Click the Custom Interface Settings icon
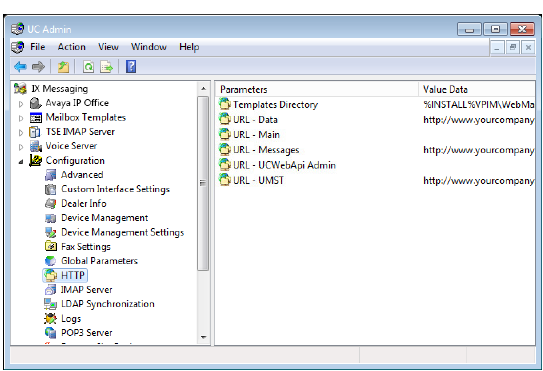This screenshot has height=371, width=543. pos(51,189)
